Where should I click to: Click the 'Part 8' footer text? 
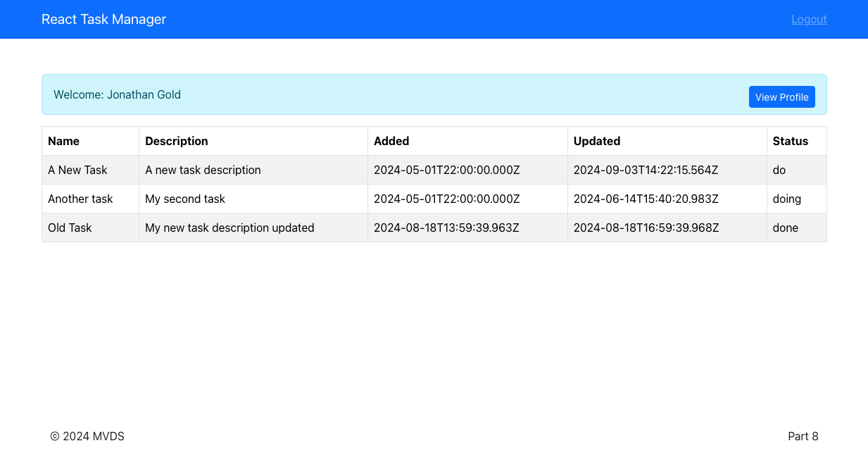803,436
